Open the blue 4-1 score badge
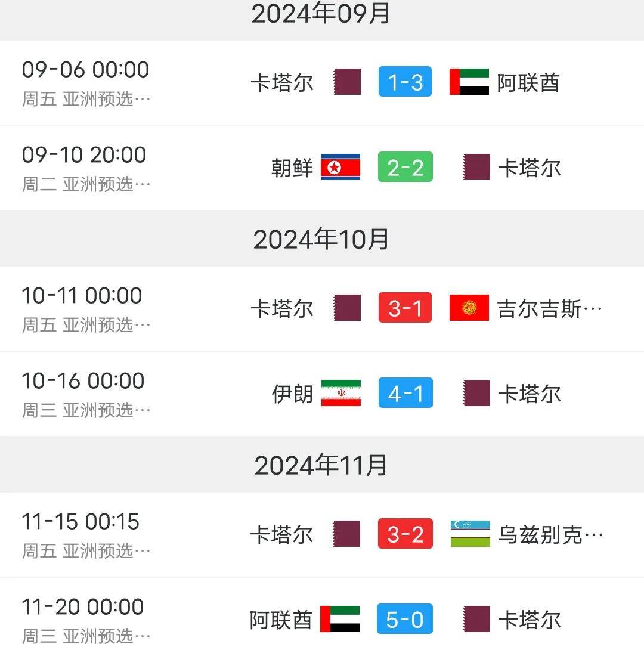The image size is (644, 650). (x=405, y=394)
